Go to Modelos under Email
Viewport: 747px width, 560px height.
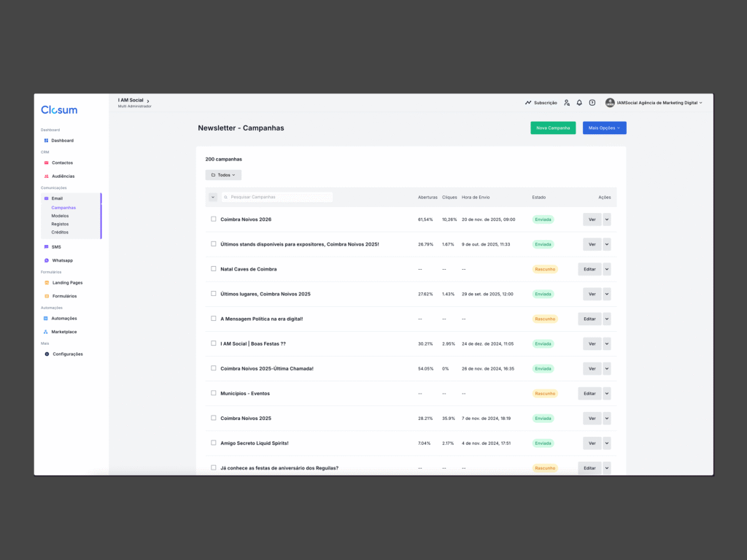tap(60, 216)
